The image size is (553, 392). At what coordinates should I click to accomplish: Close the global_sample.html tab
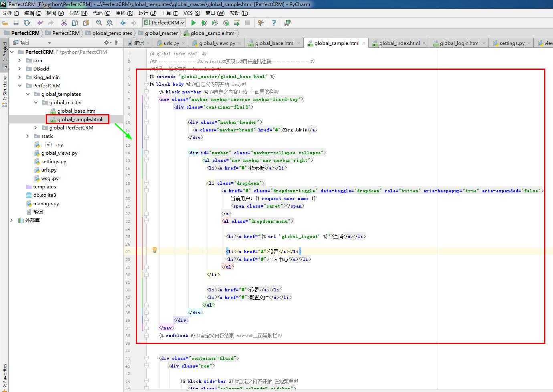coord(363,43)
